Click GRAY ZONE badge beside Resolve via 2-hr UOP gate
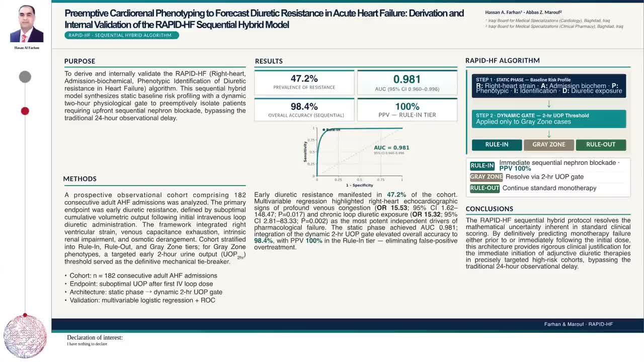Screen dimensions: 644x362 486,177
